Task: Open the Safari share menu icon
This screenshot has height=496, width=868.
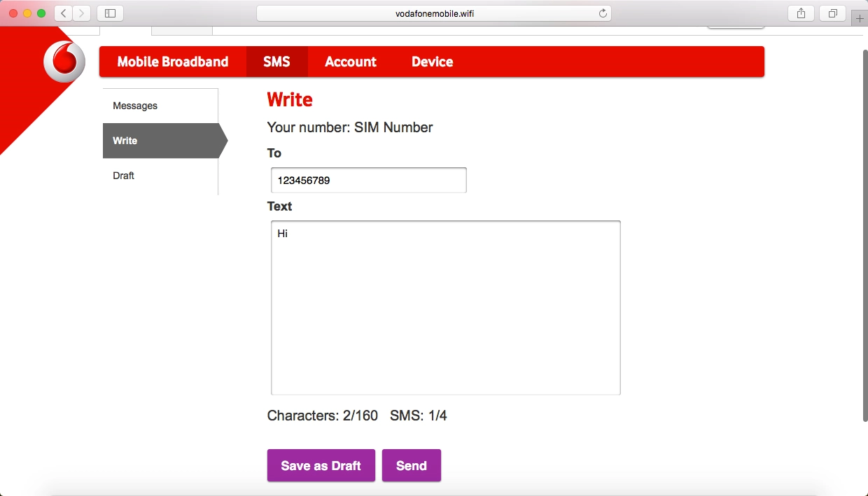Action: tap(800, 12)
